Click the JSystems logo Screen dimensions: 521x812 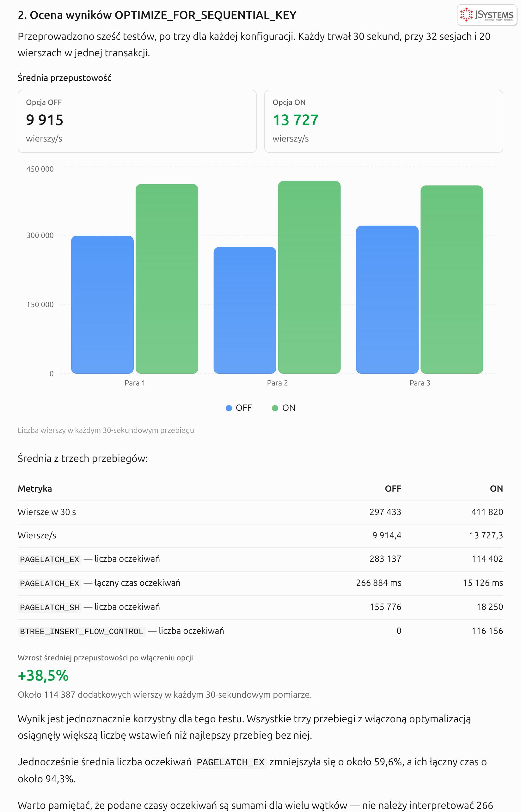(487, 15)
